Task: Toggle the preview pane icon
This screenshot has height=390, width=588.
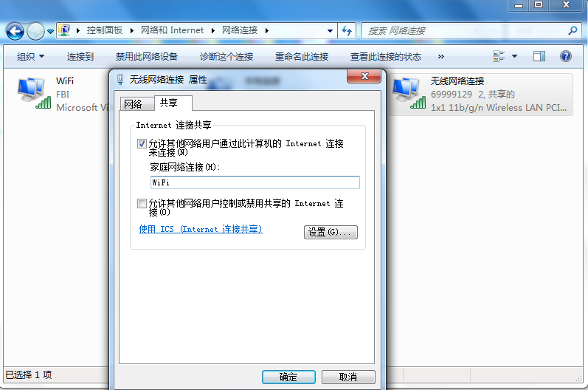Action: point(539,56)
